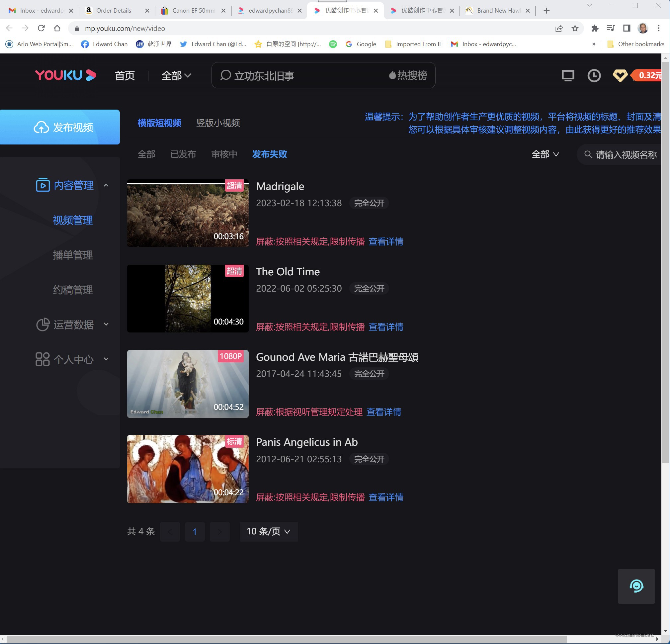The height and width of the screenshot is (644, 670).
Task: Open The Old Time video thumbnail
Action: point(188,298)
